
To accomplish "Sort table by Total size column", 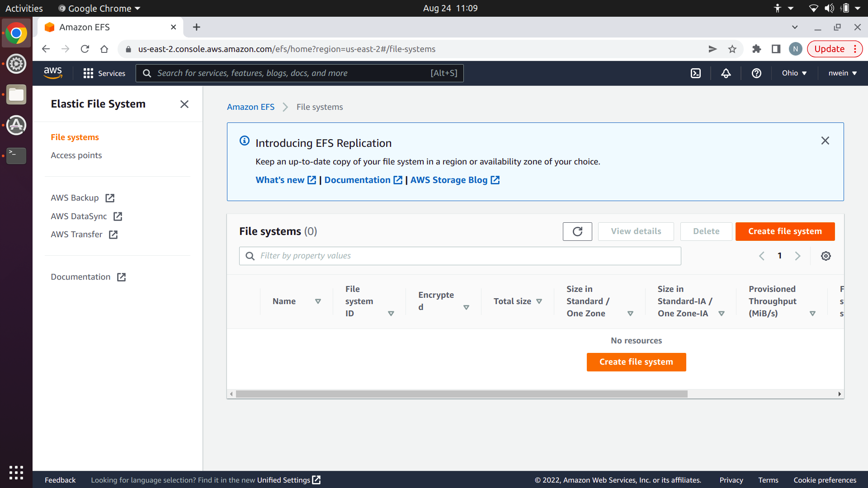I will (x=539, y=301).
